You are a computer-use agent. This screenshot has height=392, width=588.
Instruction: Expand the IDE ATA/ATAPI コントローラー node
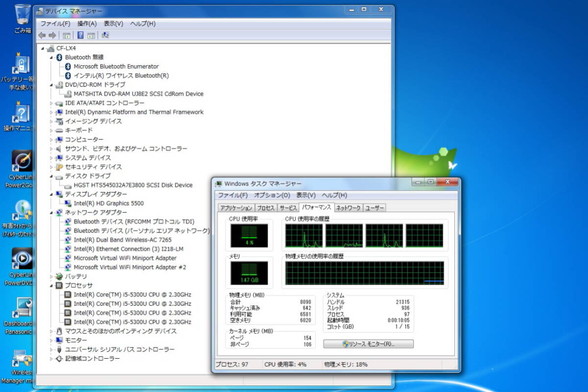pyautogui.click(x=51, y=103)
